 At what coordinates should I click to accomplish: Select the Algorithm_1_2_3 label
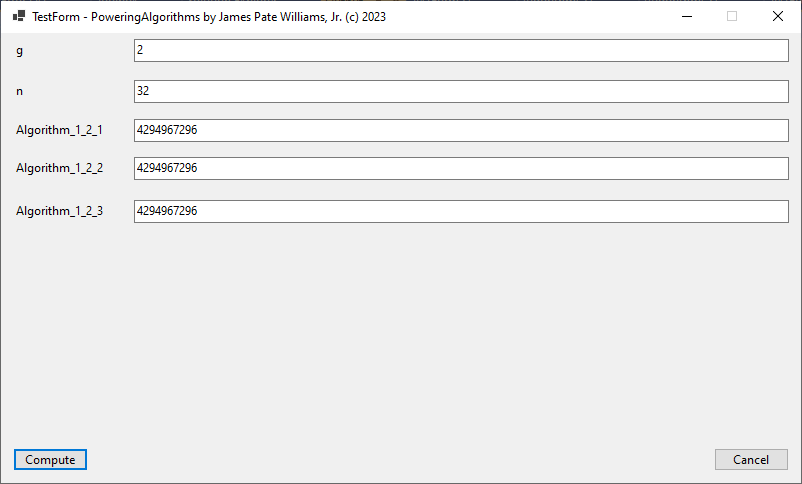coord(59,211)
